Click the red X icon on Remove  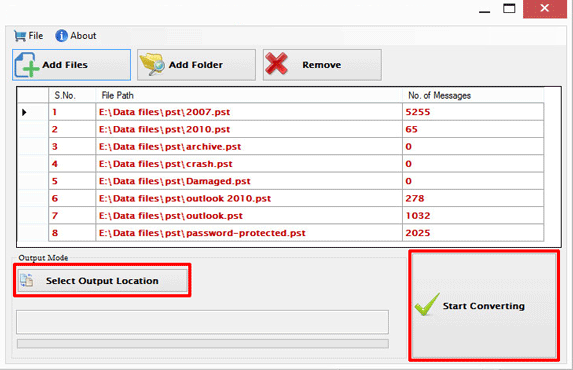276,64
